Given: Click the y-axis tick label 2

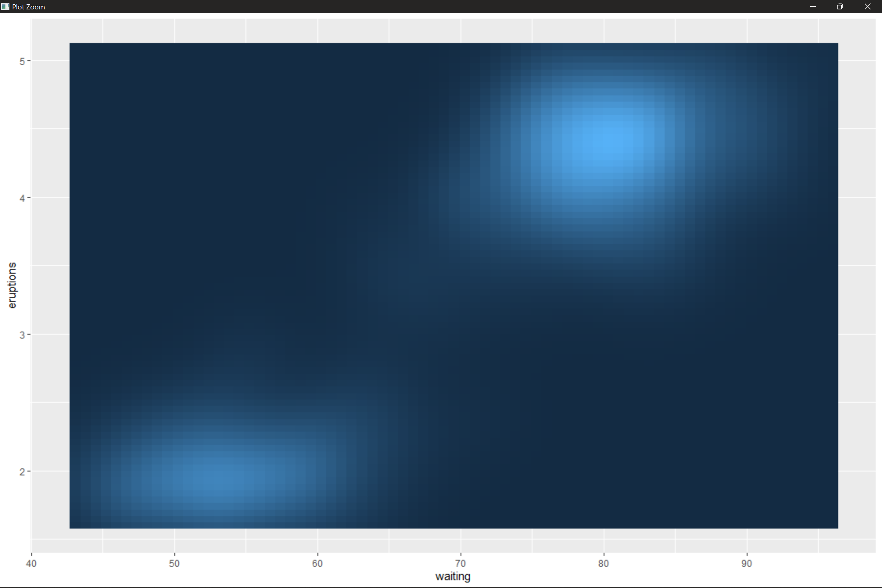Looking at the screenshot, I should (22, 472).
